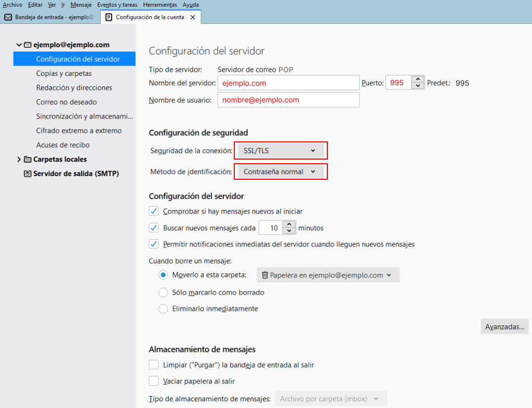Switch to the Bandeja de entrada tab
The image size is (532, 408).
click(x=50, y=17)
